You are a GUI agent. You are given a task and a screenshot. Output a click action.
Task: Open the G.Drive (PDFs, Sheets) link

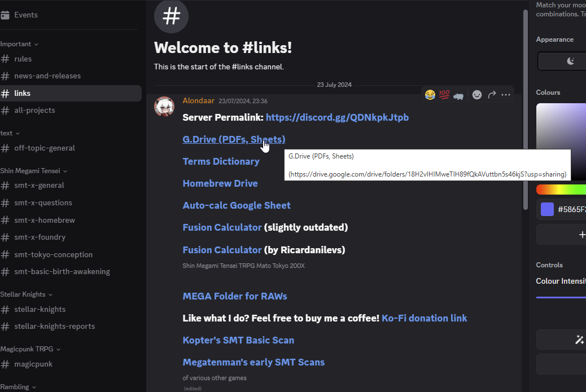click(234, 140)
